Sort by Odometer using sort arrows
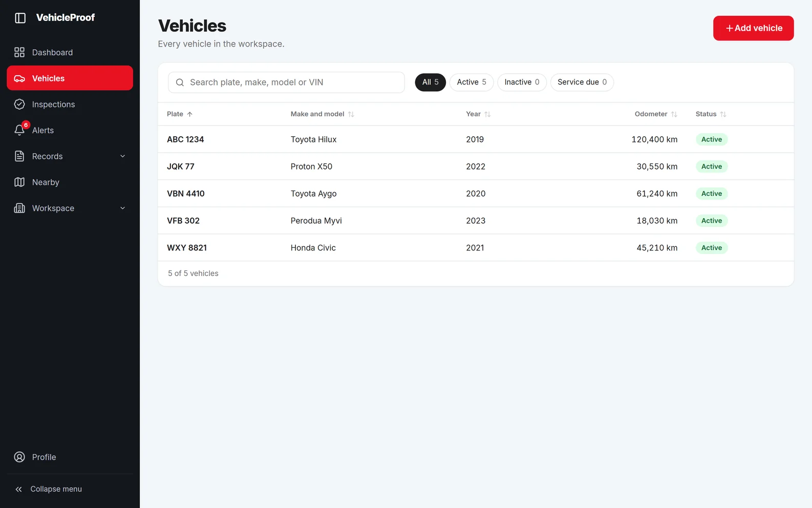This screenshot has height=508, width=812. coord(674,114)
